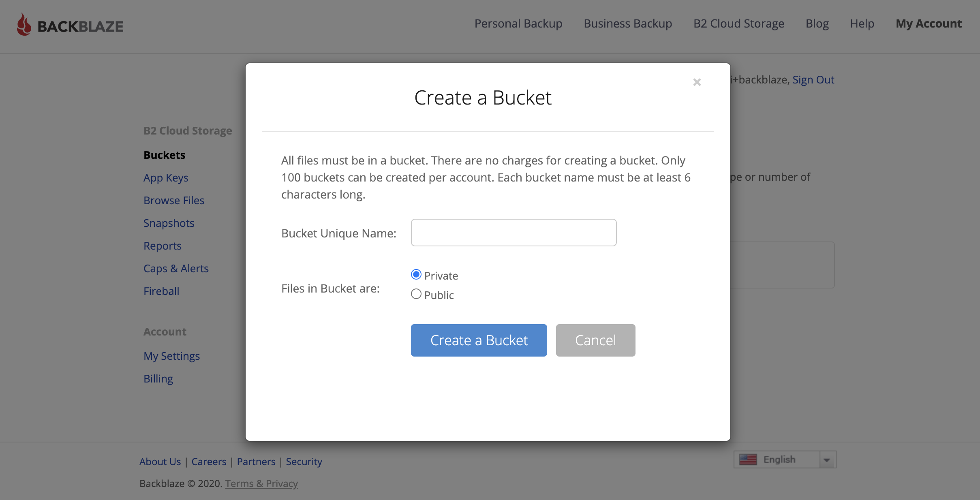980x500 pixels.
Task: Select the Public files radio button
Action: click(416, 294)
